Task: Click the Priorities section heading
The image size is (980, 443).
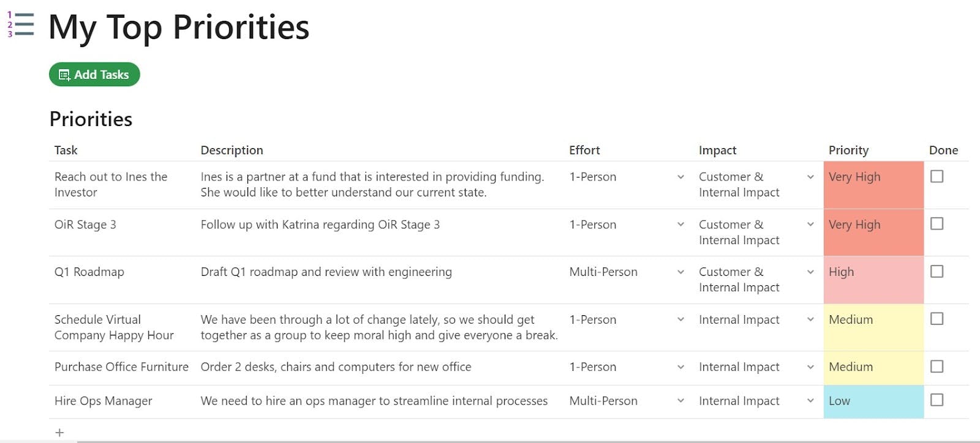Action: (91, 119)
